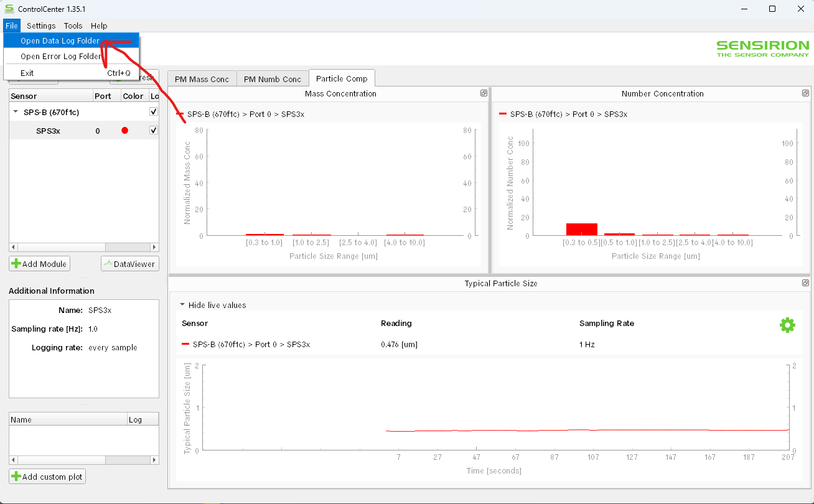Click the Additional Information heading
The height and width of the screenshot is (504, 814).
click(52, 291)
